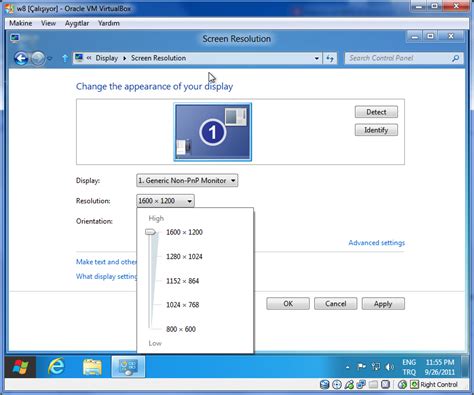474x395 pixels.
Task: Click the search magnifier icon
Action: tap(455, 58)
